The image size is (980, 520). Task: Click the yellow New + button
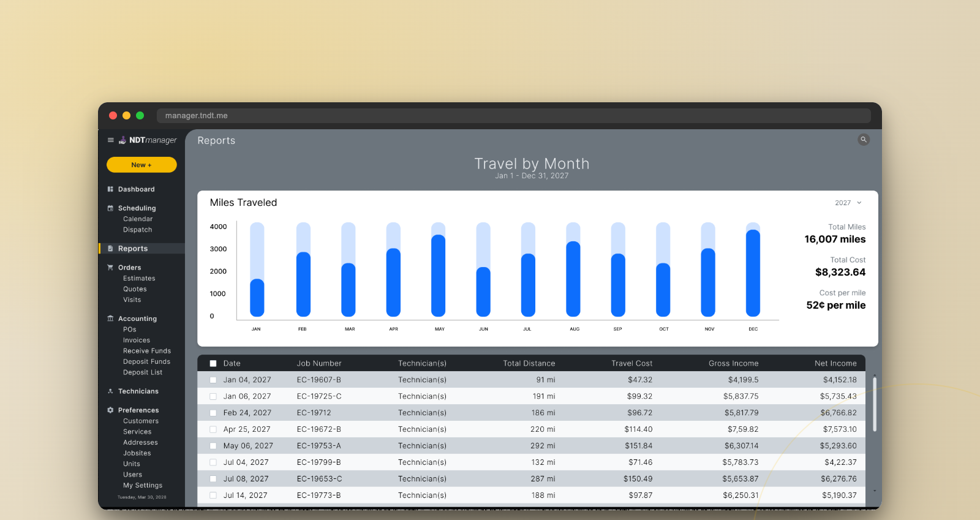point(141,165)
